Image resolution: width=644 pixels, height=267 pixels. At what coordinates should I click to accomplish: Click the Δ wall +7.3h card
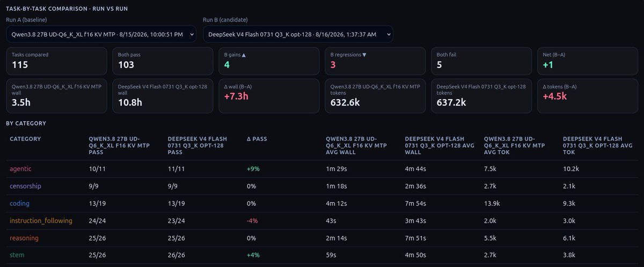269,96
